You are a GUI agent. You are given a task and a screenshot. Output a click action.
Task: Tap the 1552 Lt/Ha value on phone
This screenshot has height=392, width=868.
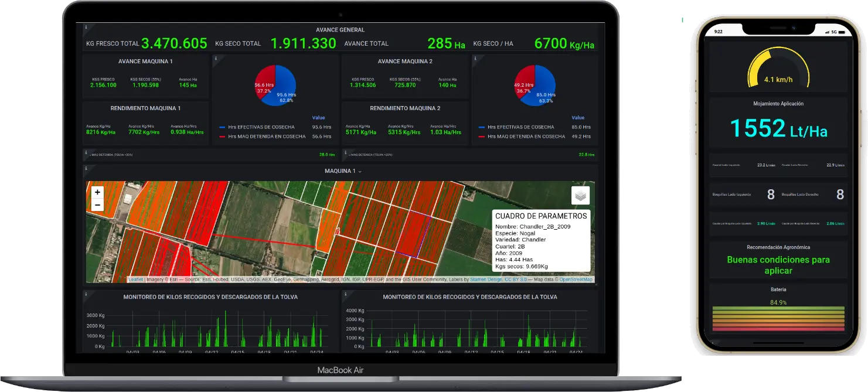(778, 128)
